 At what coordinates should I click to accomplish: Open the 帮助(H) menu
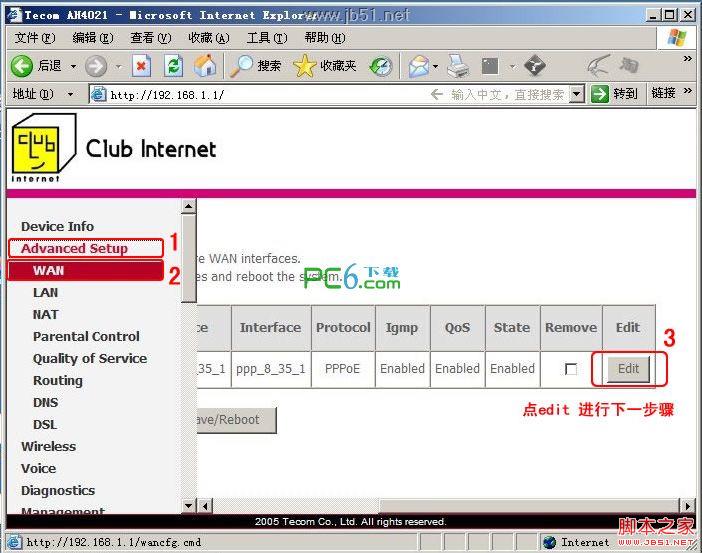click(x=325, y=38)
